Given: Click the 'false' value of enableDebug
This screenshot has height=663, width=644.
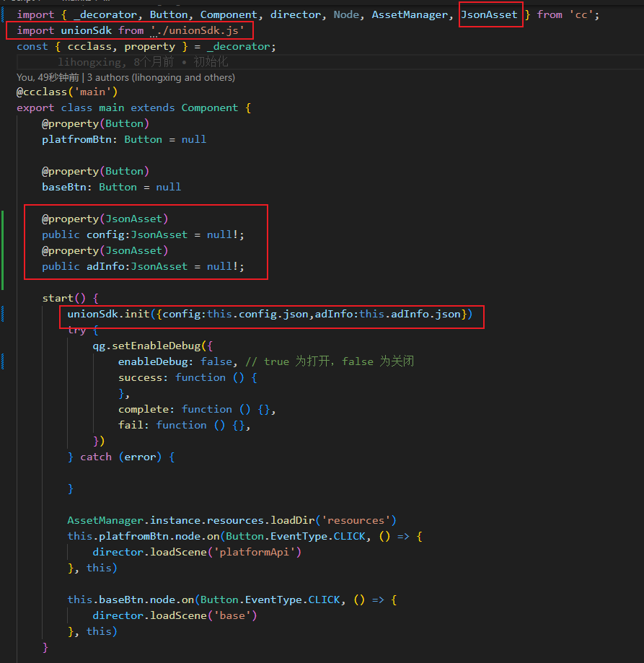Looking at the screenshot, I should coord(216,361).
